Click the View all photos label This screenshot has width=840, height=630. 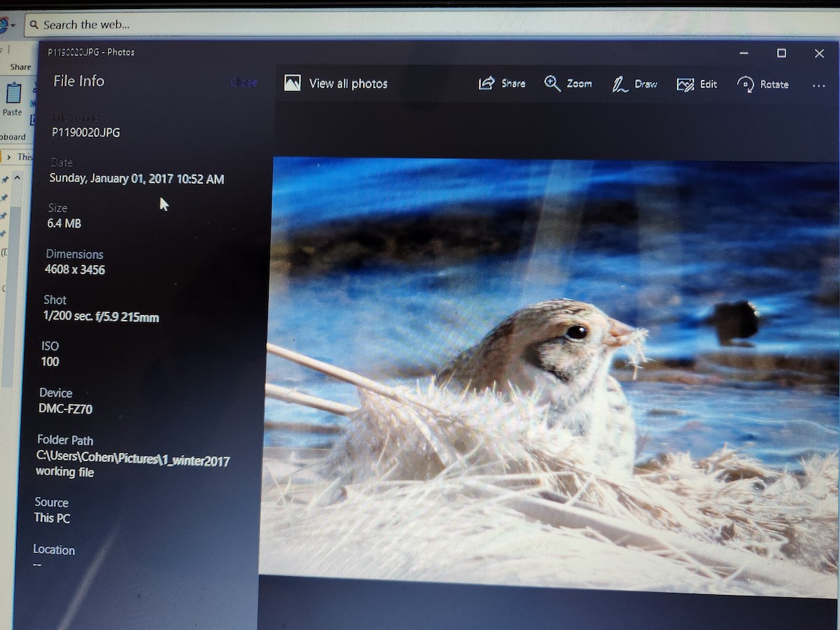click(x=348, y=84)
